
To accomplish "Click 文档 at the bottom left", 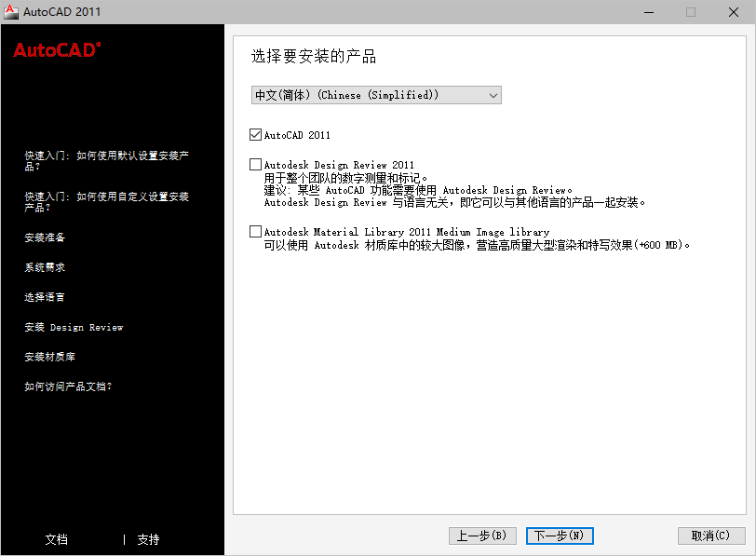I will 56,539.
